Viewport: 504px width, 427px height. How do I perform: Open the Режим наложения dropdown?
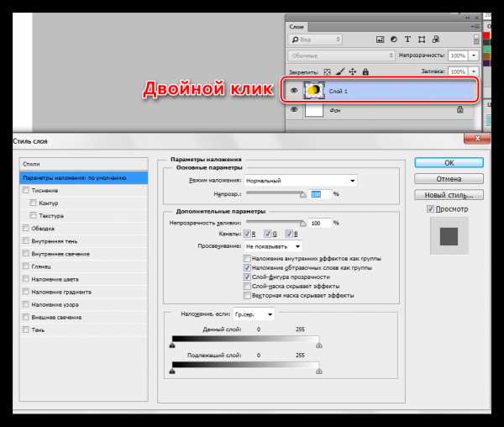(301, 181)
